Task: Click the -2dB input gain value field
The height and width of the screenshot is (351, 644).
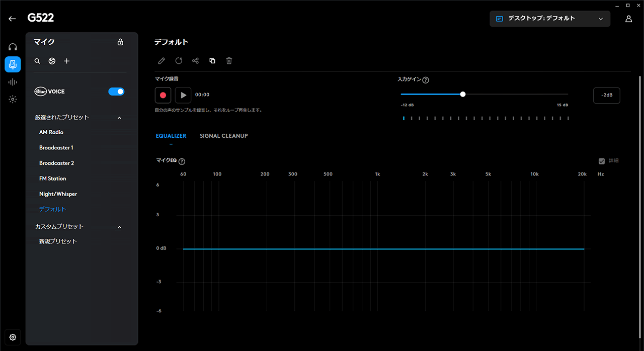Action: 606,96
